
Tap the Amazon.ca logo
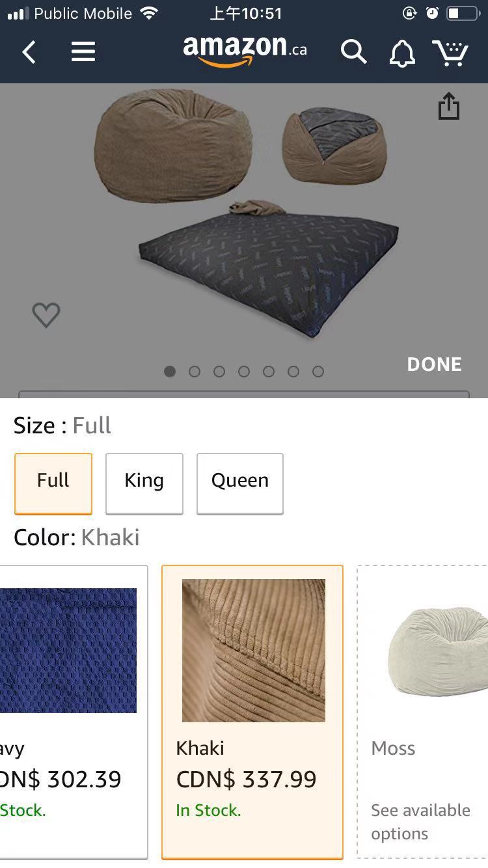coord(244,51)
